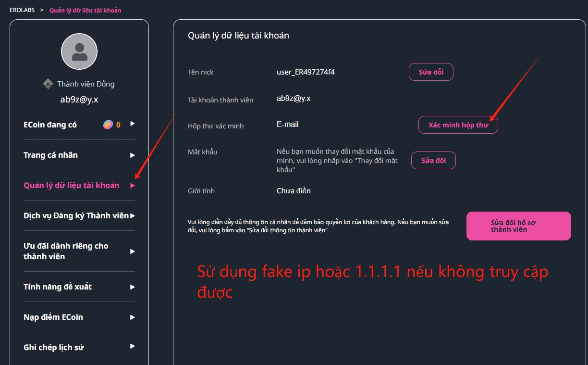Click arrow beside Tính năng đề xuất
This screenshot has height=365, width=588.
(x=133, y=287)
